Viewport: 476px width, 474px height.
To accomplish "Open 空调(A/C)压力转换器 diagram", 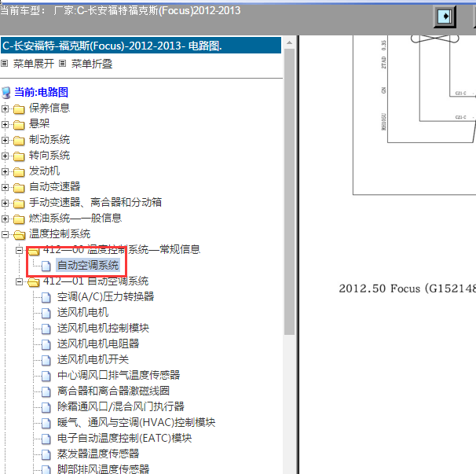I will (105, 297).
